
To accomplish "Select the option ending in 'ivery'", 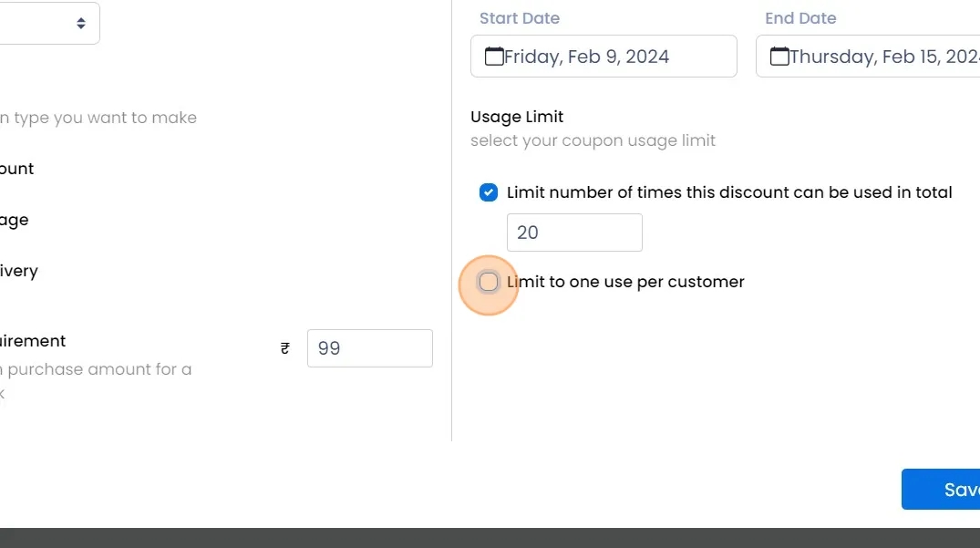I will (18, 271).
